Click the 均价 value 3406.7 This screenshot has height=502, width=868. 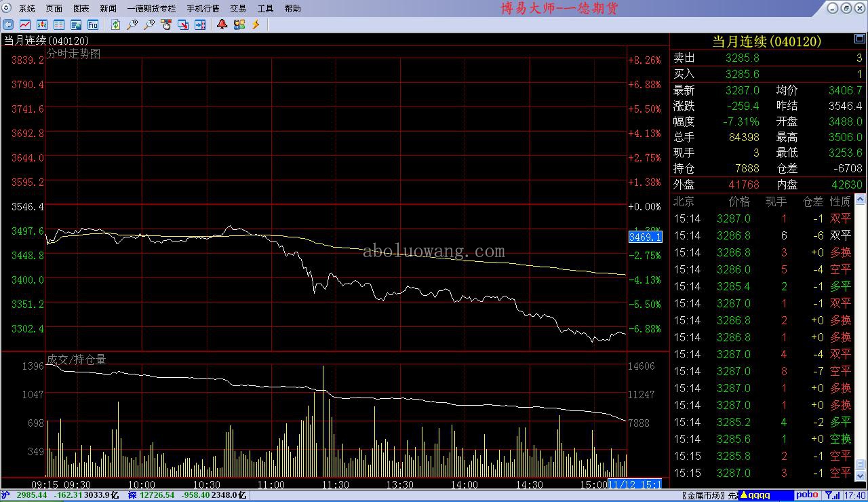[845, 90]
